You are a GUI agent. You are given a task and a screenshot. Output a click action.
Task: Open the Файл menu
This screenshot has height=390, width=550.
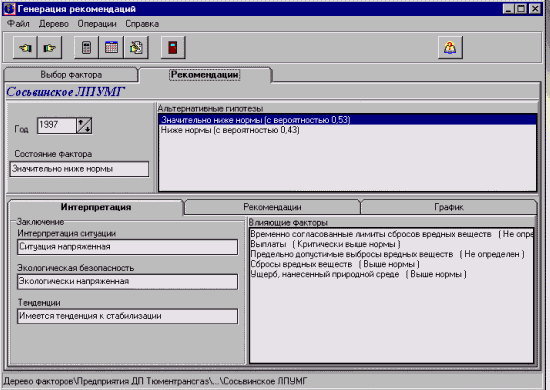(x=18, y=24)
